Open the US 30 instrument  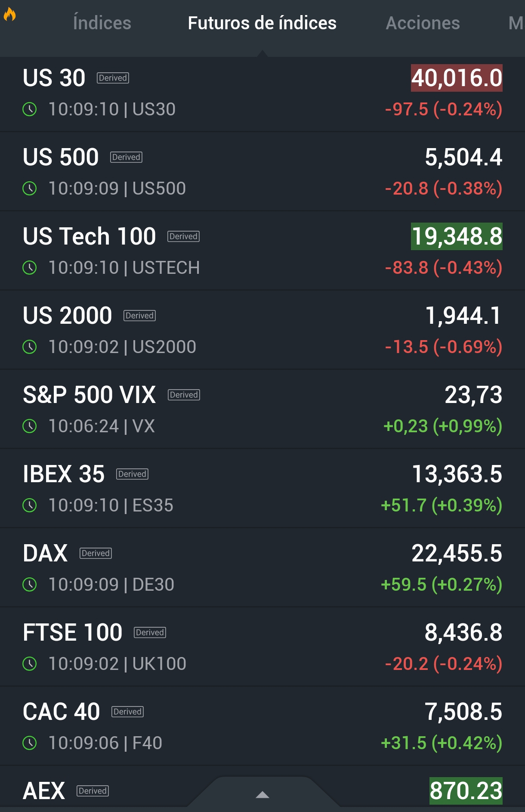[x=262, y=94]
